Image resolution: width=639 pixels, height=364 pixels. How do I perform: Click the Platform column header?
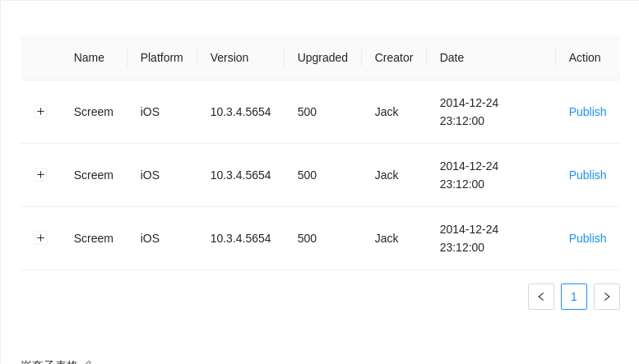click(161, 58)
